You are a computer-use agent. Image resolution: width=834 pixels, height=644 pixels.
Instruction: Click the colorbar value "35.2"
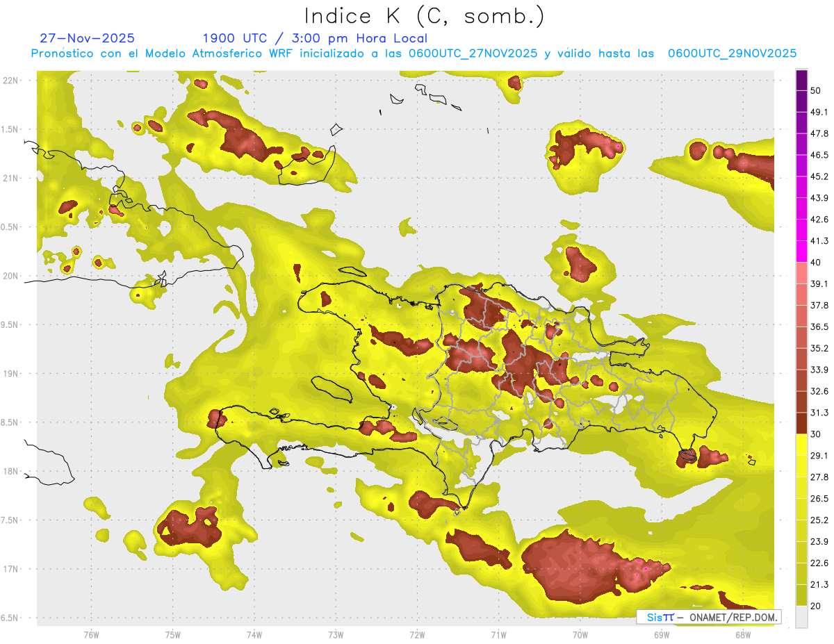(819, 348)
